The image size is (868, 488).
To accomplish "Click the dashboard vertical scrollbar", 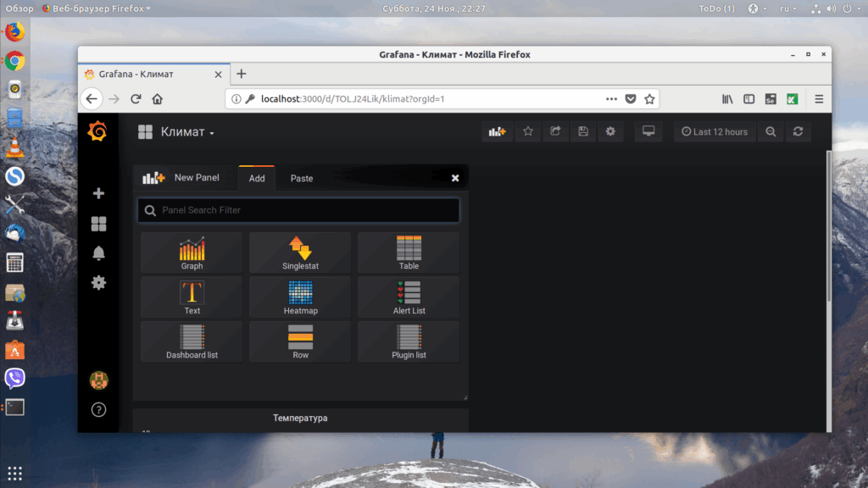I will tap(829, 226).
